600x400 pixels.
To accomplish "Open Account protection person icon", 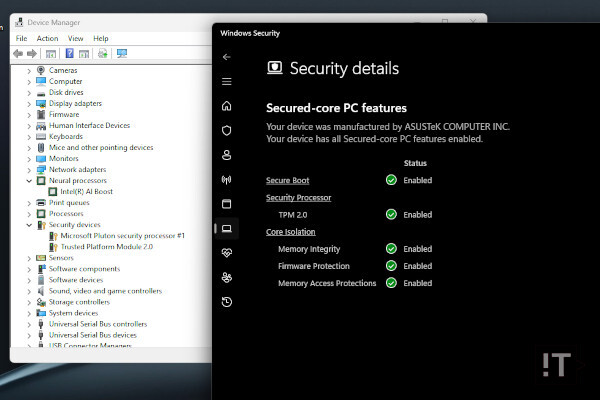I will (x=227, y=155).
